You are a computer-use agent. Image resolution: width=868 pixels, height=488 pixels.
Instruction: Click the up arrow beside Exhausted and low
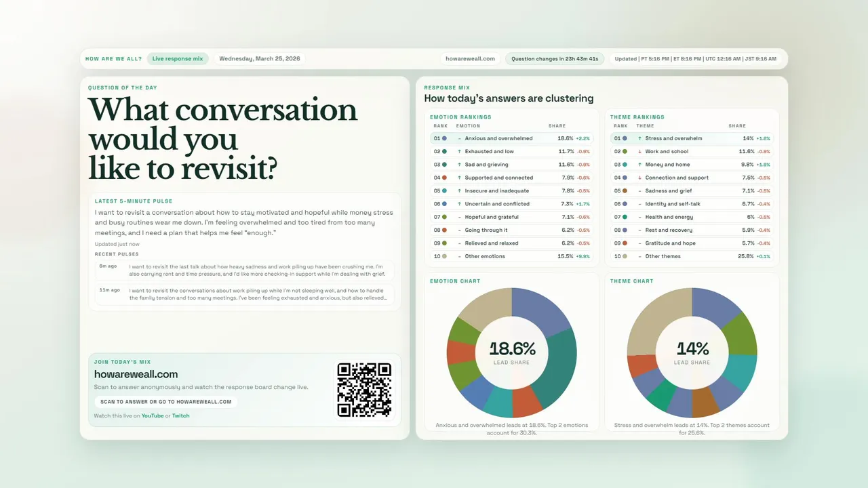[x=459, y=151]
